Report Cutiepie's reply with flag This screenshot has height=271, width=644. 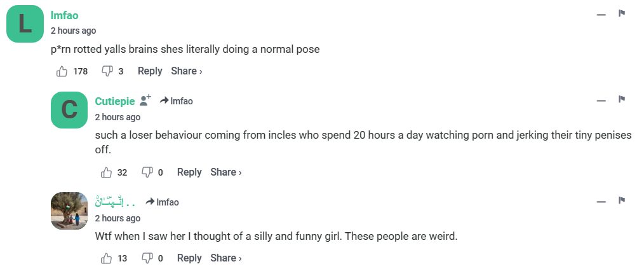pyautogui.click(x=622, y=99)
